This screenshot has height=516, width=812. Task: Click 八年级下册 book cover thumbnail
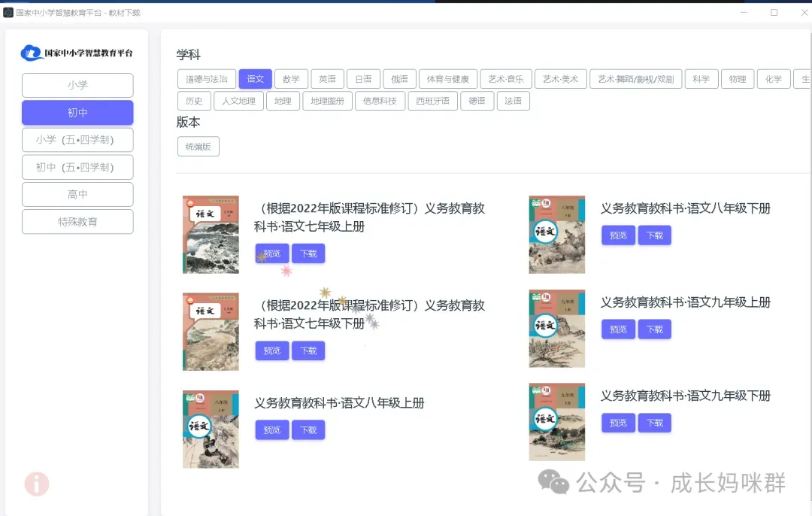556,235
